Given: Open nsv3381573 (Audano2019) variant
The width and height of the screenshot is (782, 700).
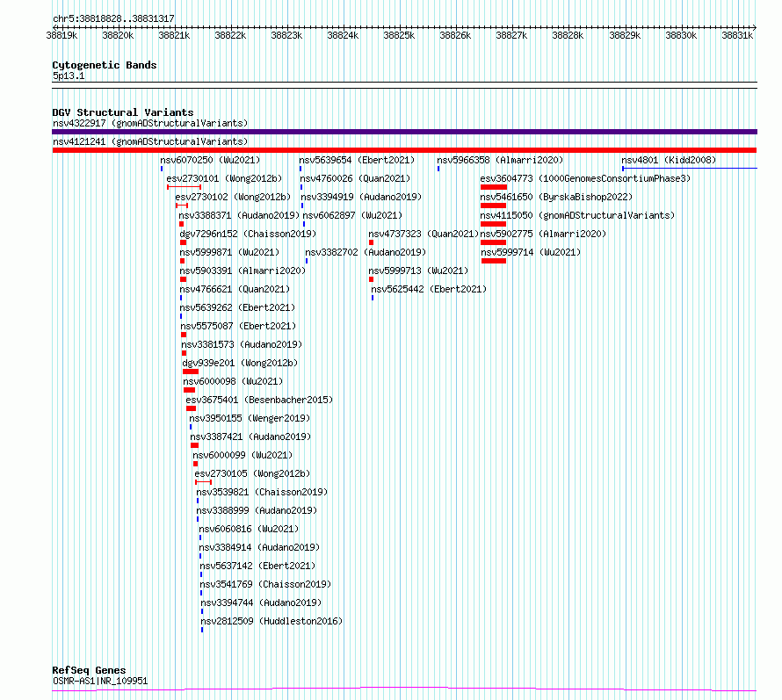Looking at the screenshot, I should pyautogui.click(x=242, y=344).
